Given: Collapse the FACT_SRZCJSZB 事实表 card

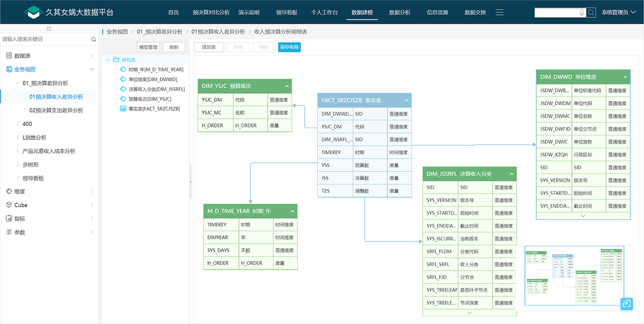Looking at the screenshot, I should tap(406, 101).
